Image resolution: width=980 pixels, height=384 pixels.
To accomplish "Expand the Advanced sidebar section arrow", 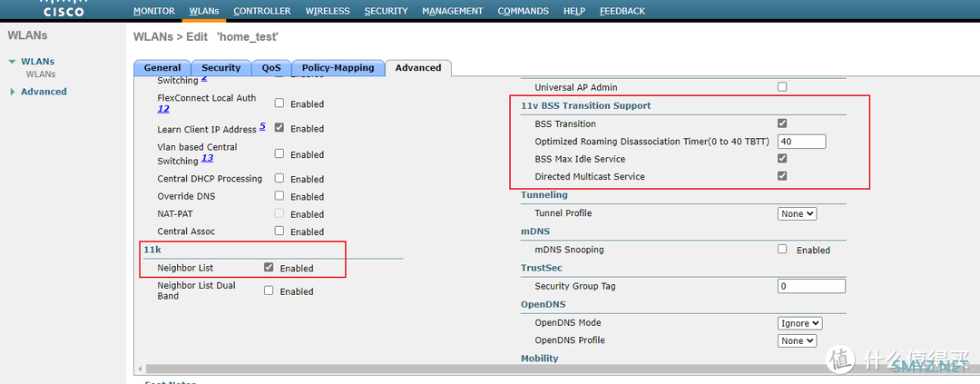I will coord(13,92).
